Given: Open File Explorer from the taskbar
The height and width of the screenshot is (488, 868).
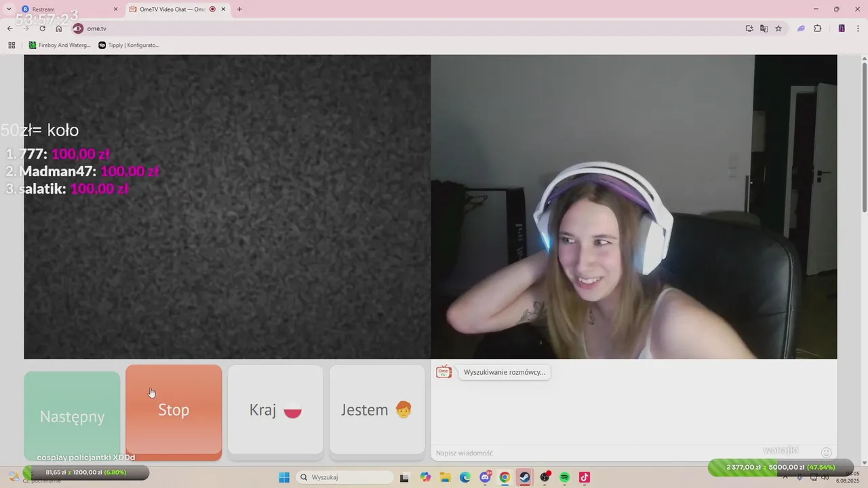Looking at the screenshot, I should tap(446, 477).
